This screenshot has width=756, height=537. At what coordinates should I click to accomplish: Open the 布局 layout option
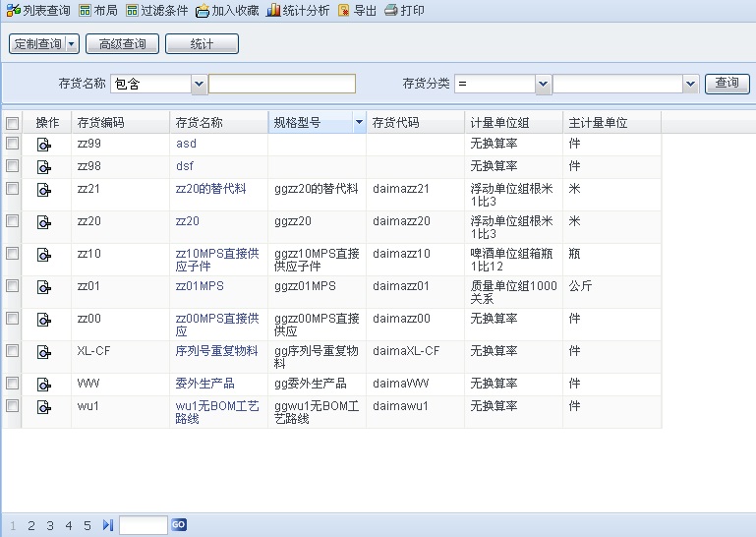87,11
